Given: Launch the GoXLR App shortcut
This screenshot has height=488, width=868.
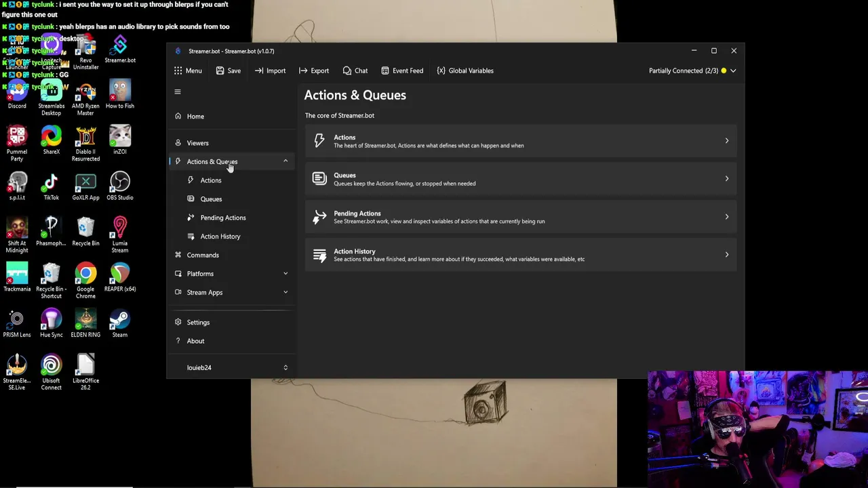Looking at the screenshot, I should click(85, 186).
